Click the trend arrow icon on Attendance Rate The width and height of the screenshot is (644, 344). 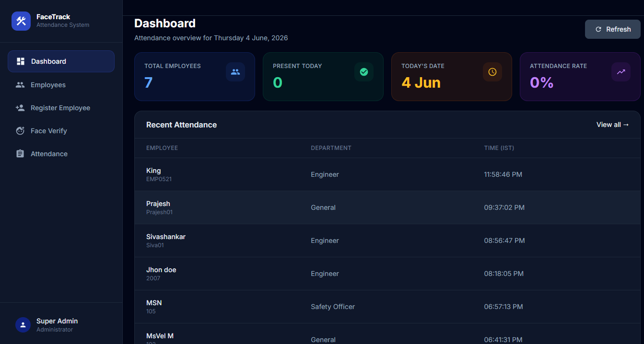click(x=621, y=72)
